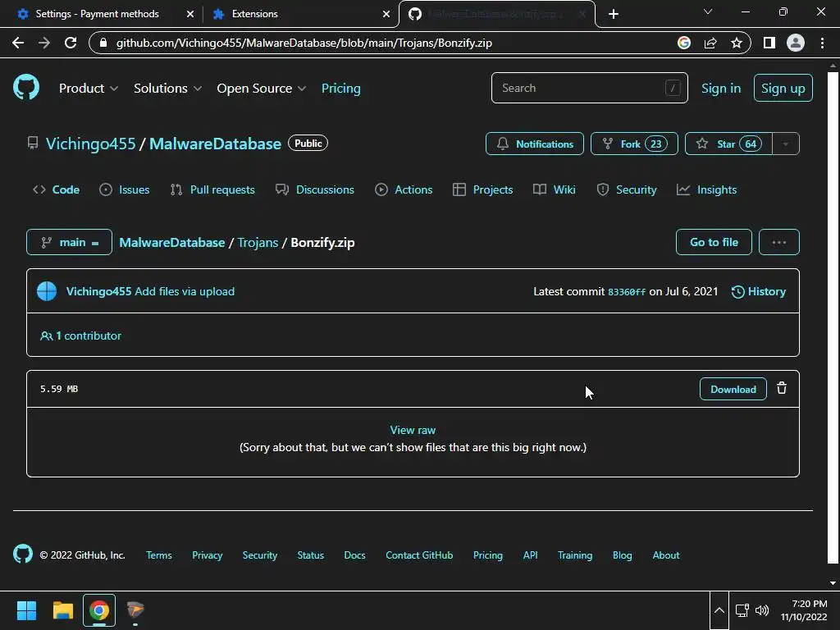The width and height of the screenshot is (840, 630).
Task: Open the Code repository tab
Action: coord(57,189)
